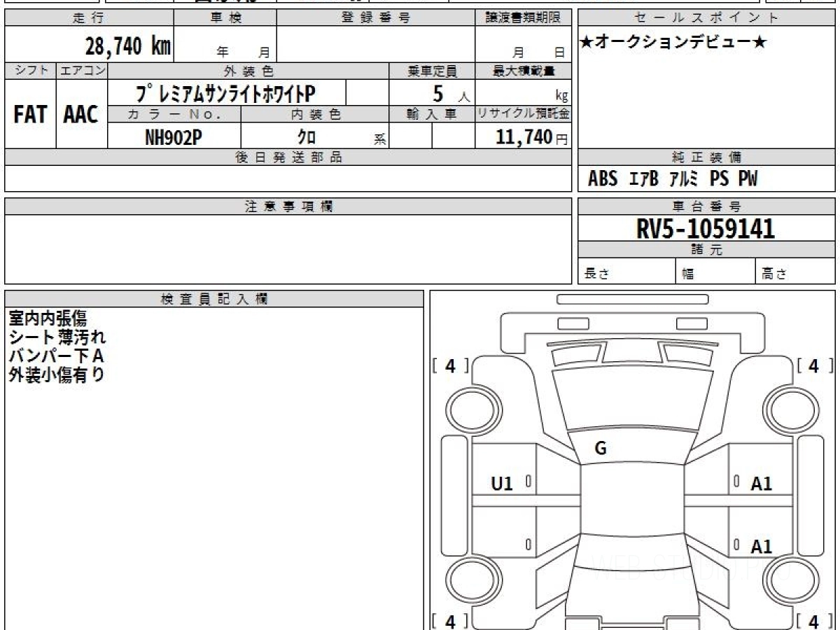Screen dimensions: 840x630
Task: Select the 長さ dimension cell
Action: (x=627, y=272)
